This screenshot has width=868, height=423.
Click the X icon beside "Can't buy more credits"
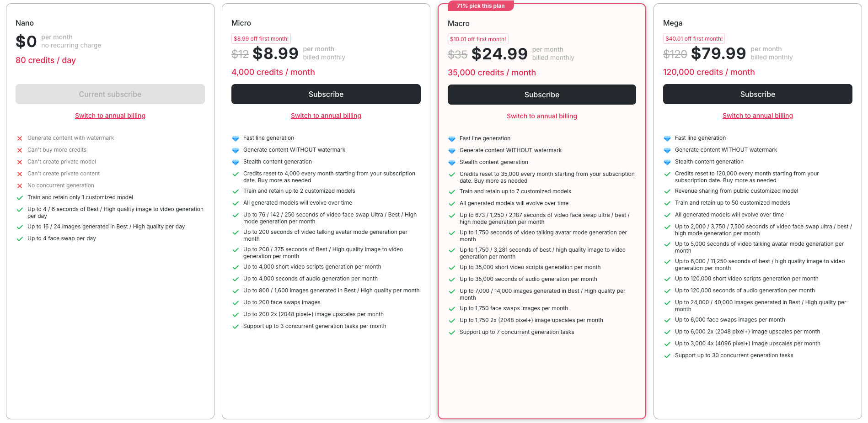click(20, 150)
